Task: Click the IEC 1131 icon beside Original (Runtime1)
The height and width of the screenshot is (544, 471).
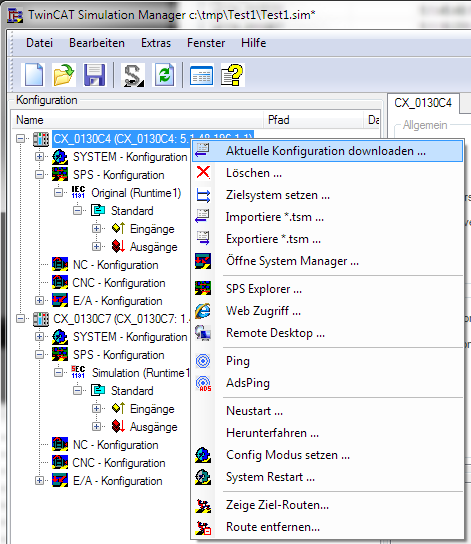Action: pos(78,192)
